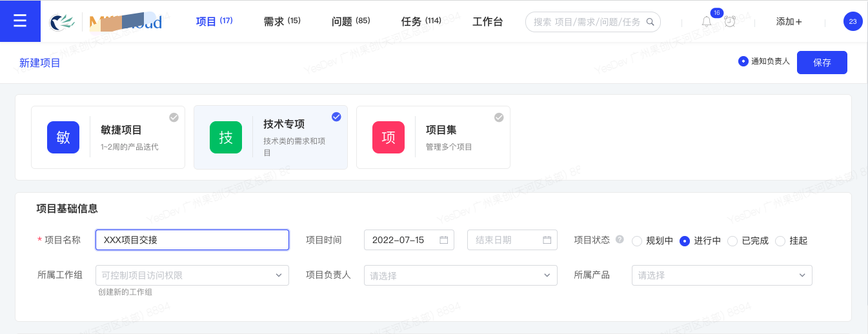Click the project status help icon

[x=620, y=239]
